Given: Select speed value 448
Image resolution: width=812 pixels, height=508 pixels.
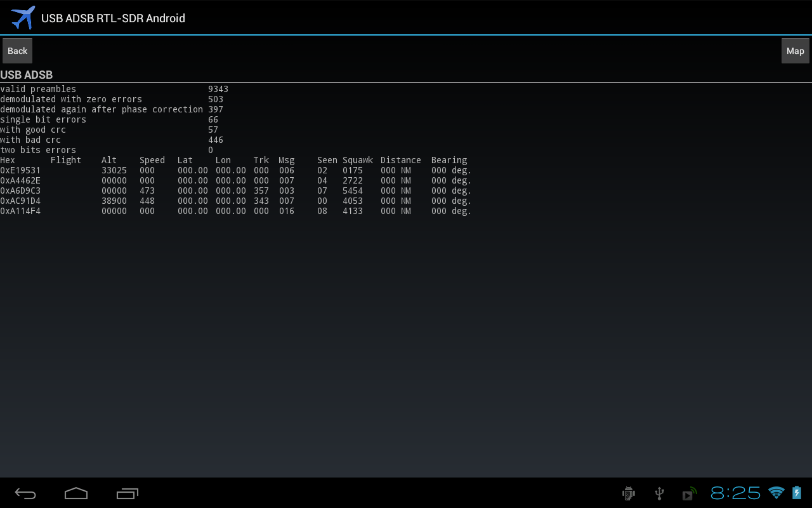Looking at the screenshot, I should [x=147, y=201].
